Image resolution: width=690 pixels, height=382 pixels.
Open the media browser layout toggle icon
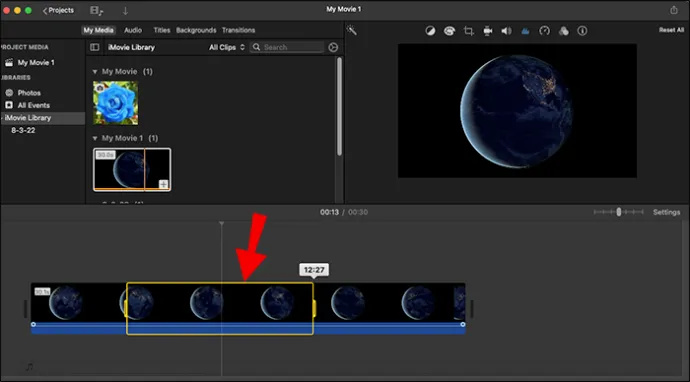click(x=96, y=10)
